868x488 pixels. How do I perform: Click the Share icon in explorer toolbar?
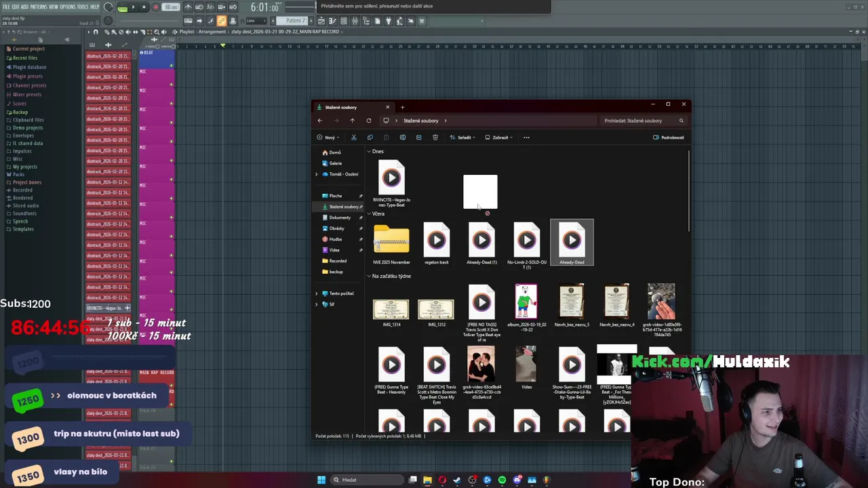[418, 138]
